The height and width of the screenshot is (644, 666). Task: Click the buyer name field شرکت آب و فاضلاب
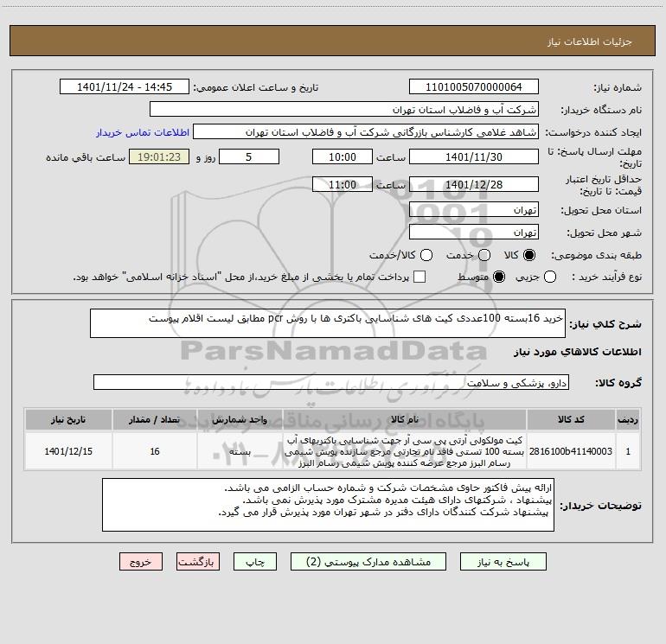[x=344, y=110]
